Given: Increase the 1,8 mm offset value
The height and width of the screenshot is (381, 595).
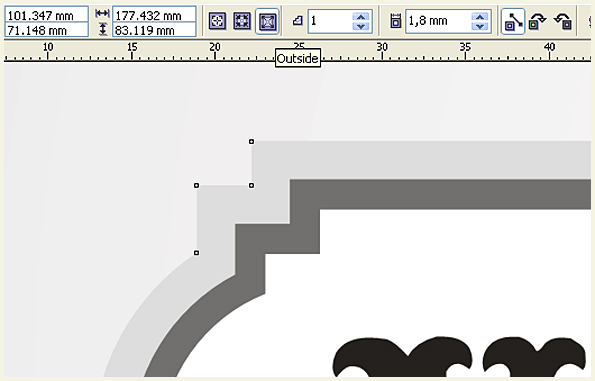Looking at the screenshot, I should (480, 16).
